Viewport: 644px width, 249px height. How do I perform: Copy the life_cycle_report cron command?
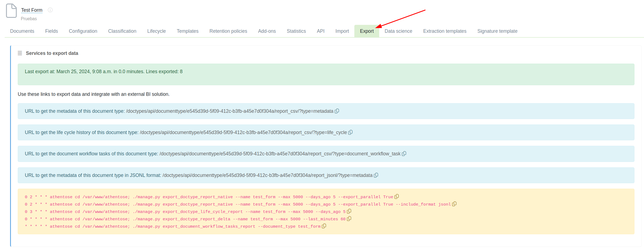(349, 211)
